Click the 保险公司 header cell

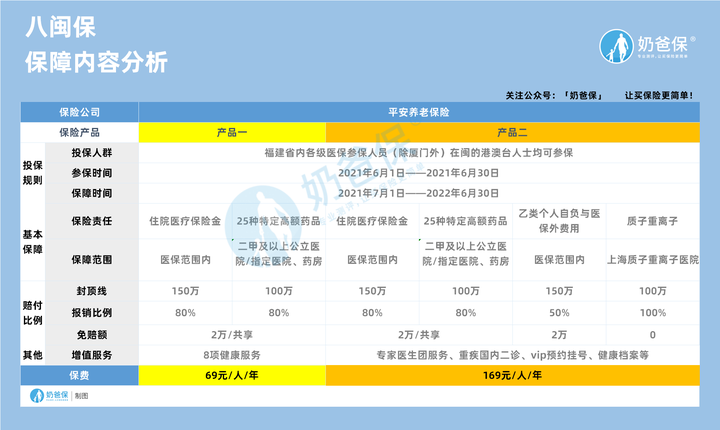click(x=79, y=112)
